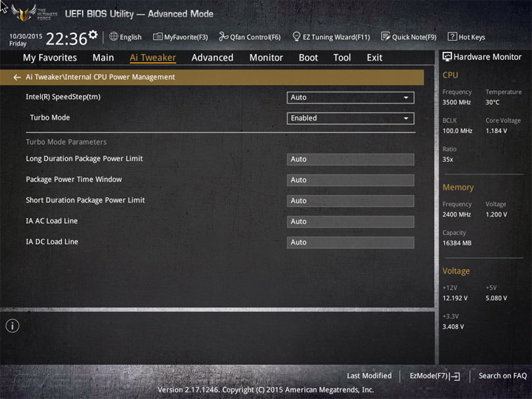Click the 22:36 clock display
This screenshot has width=532, height=399.
coord(66,38)
